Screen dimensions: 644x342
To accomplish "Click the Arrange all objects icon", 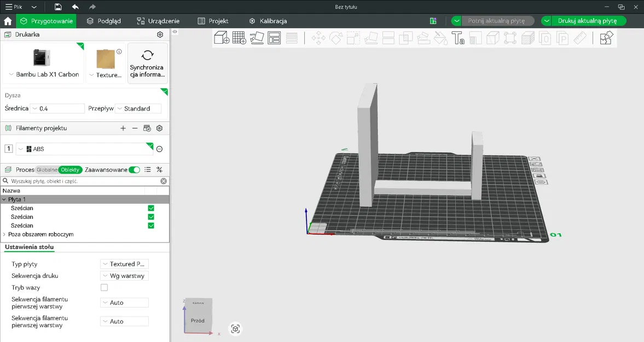I will pyautogui.click(x=274, y=38).
